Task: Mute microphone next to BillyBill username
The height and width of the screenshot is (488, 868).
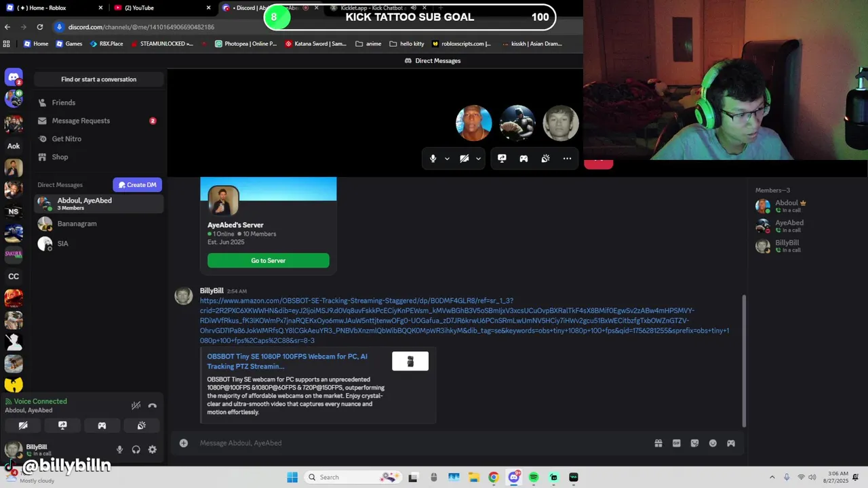Action: [x=119, y=449]
